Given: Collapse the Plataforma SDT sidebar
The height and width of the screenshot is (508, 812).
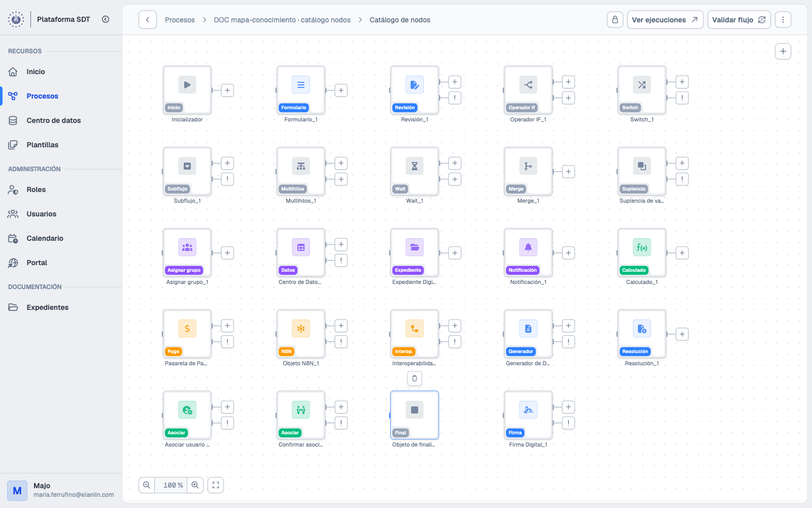Looking at the screenshot, I should 106,19.
